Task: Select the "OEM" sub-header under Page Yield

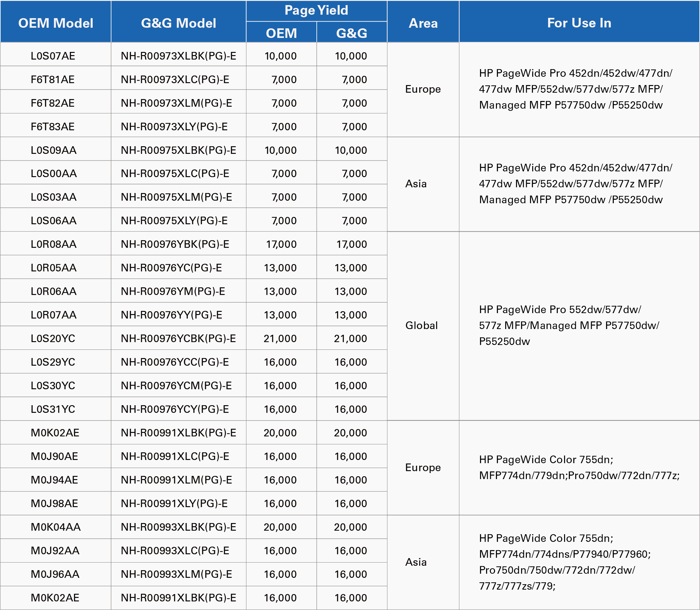Action: (281, 32)
